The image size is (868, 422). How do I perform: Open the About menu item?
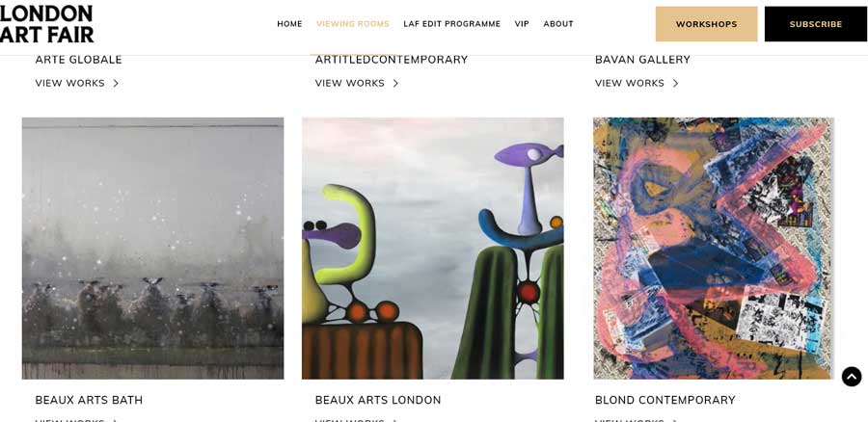point(558,24)
